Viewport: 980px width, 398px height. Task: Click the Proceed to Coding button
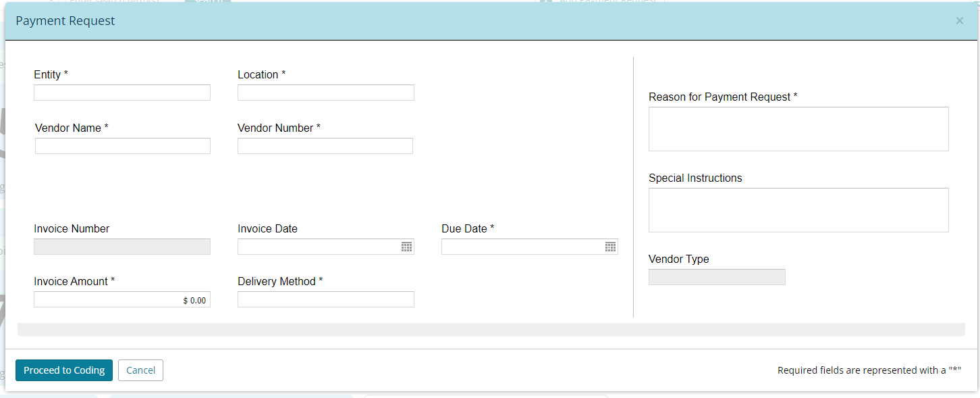tap(64, 370)
